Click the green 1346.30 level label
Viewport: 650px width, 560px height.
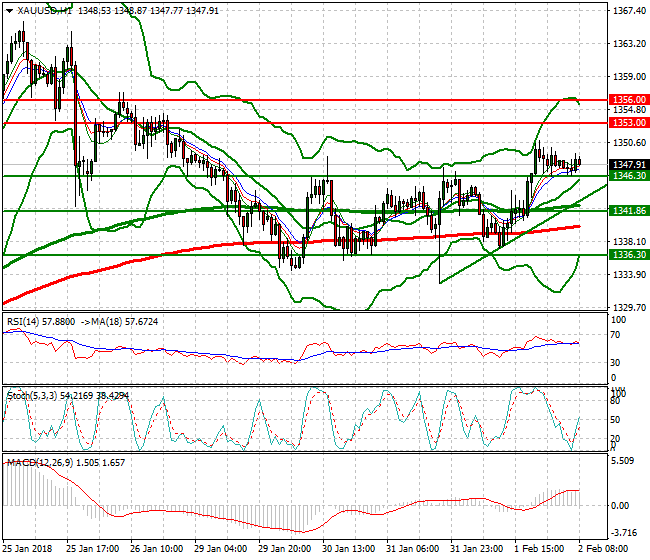point(629,176)
